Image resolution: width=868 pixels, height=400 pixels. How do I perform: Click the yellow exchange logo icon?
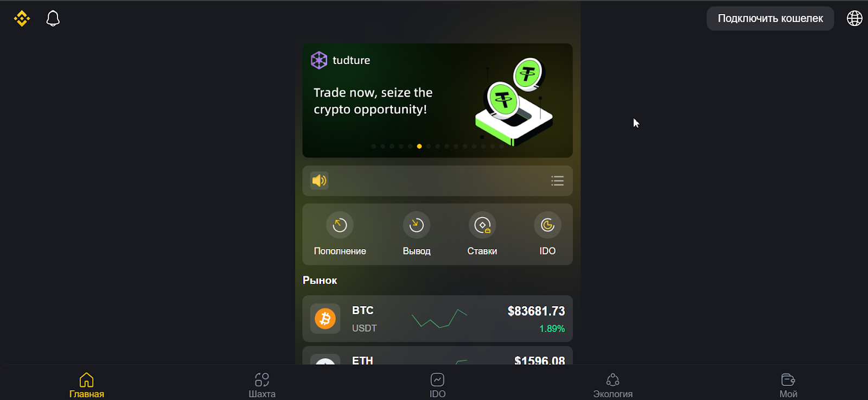[22, 18]
